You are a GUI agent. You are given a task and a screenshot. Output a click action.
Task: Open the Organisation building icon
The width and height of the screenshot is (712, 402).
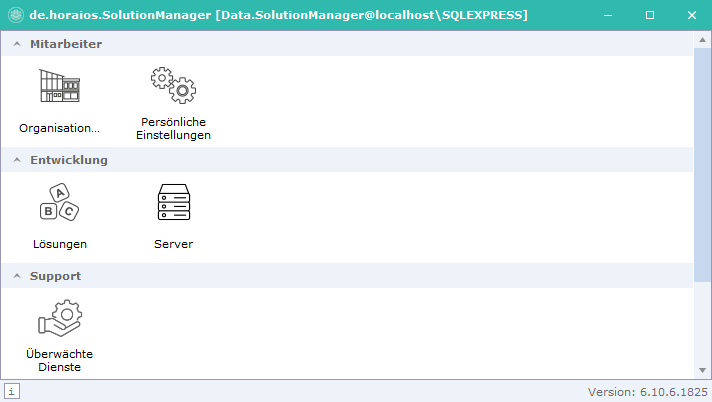coord(59,85)
